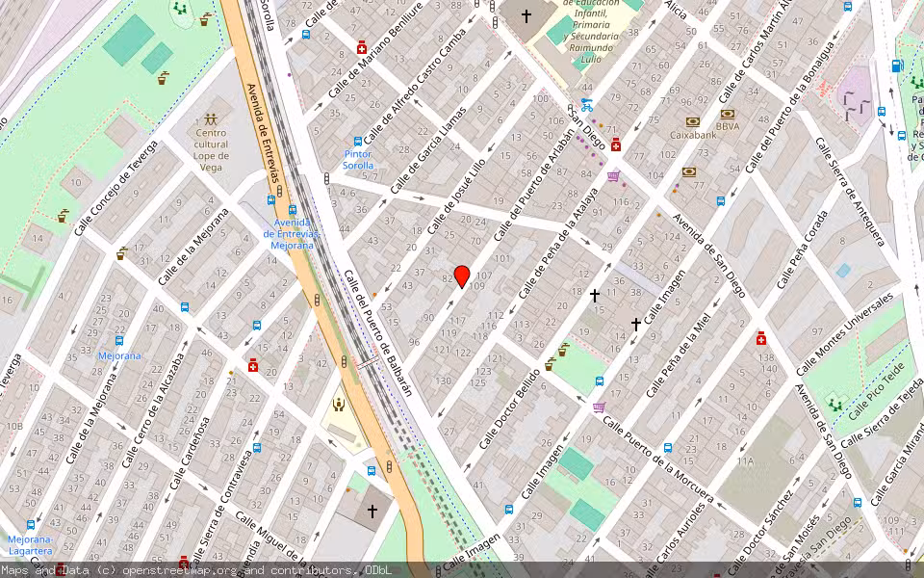Screen dimensions: 924x578
Task: Click the blue fuel station icon
Action: (897, 66)
